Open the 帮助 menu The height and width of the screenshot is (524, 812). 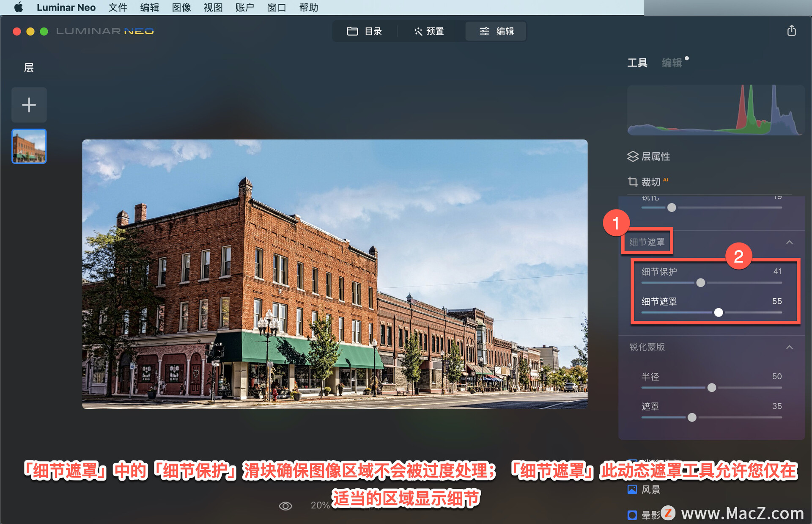tap(308, 7)
